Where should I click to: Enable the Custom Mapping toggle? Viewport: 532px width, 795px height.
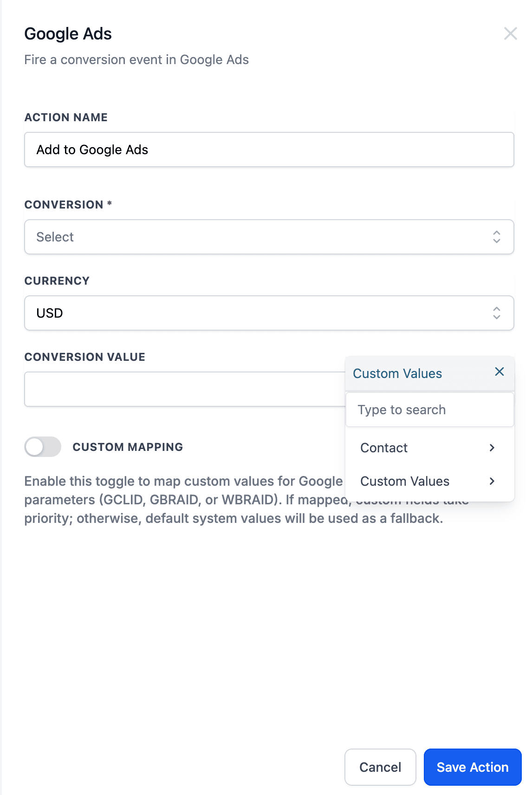pyautogui.click(x=43, y=447)
